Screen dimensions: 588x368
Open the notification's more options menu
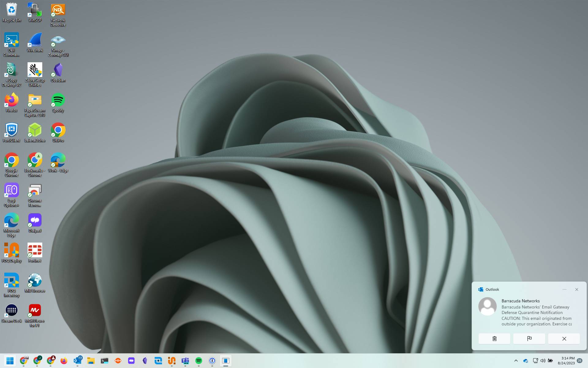click(x=564, y=289)
